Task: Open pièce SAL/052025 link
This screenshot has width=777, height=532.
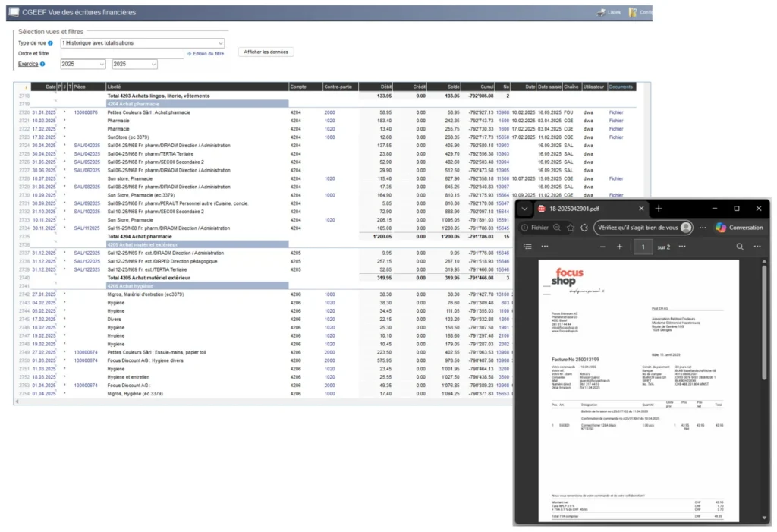Action: [87, 162]
